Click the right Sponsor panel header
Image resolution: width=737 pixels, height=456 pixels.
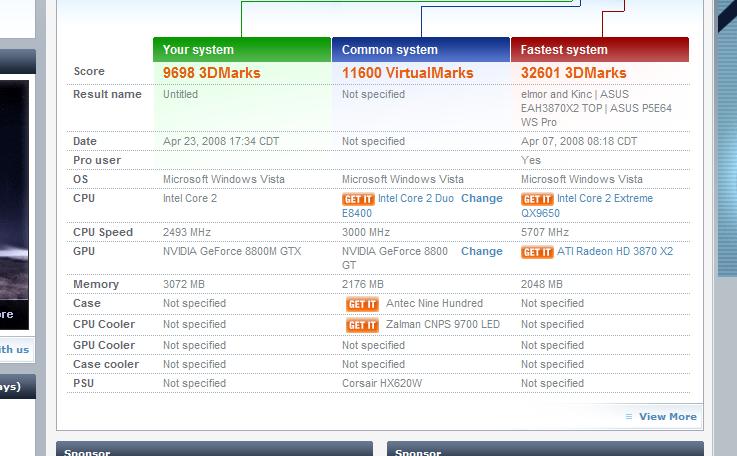tap(545, 448)
